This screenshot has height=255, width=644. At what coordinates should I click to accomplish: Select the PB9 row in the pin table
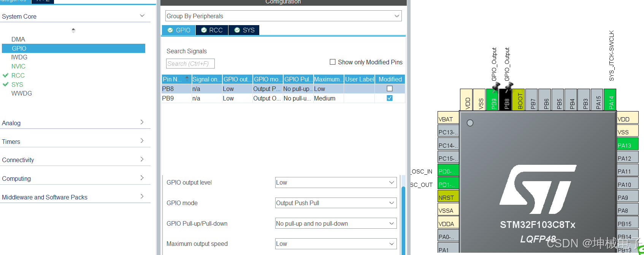coord(283,98)
